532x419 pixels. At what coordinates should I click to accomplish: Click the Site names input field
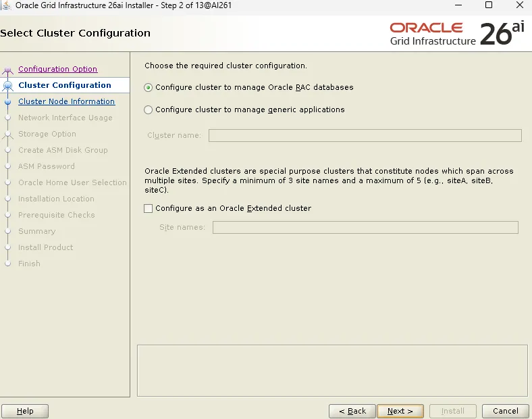365,228
